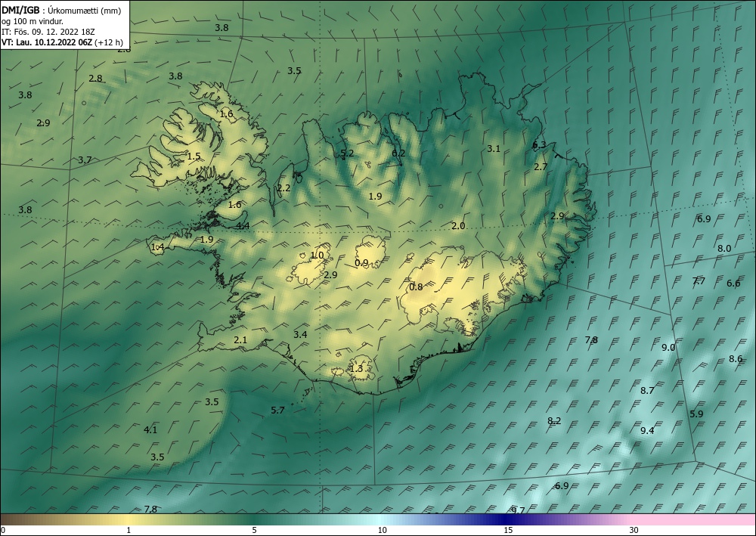Select the value 3.4
Screen dimensions: 756x536
(x=300, y=334)
